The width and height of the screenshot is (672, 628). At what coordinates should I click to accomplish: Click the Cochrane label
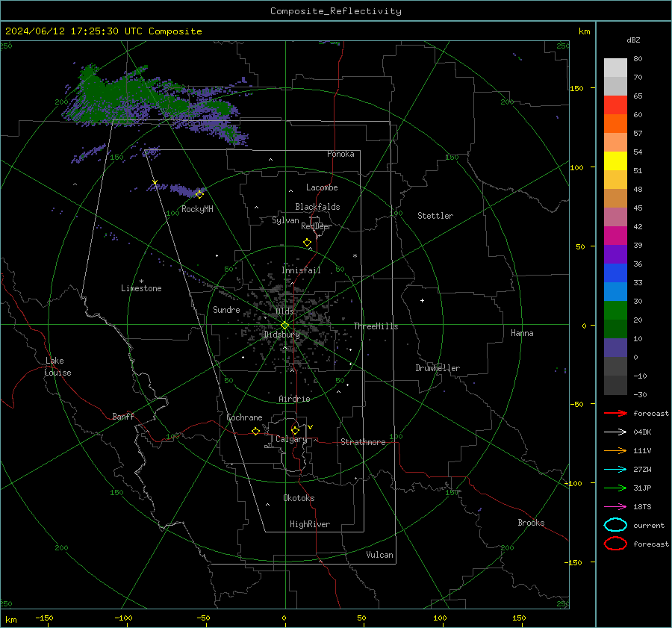(x=244, y=417)
